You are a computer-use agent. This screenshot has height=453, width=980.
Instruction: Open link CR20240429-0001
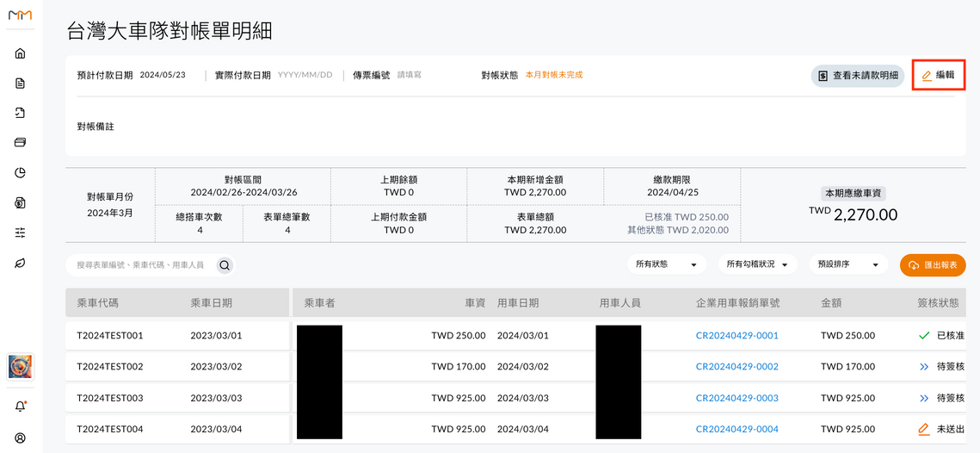pos(737,335)
